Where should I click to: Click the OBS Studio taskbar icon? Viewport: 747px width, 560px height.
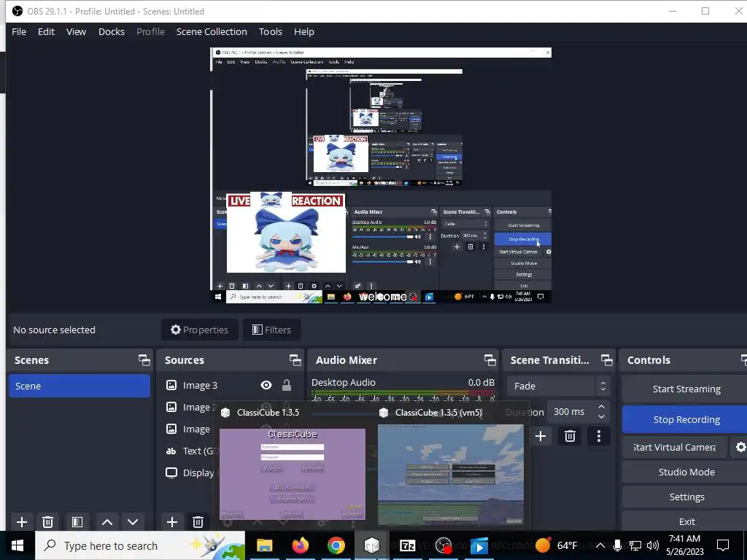tap(444, 545)
